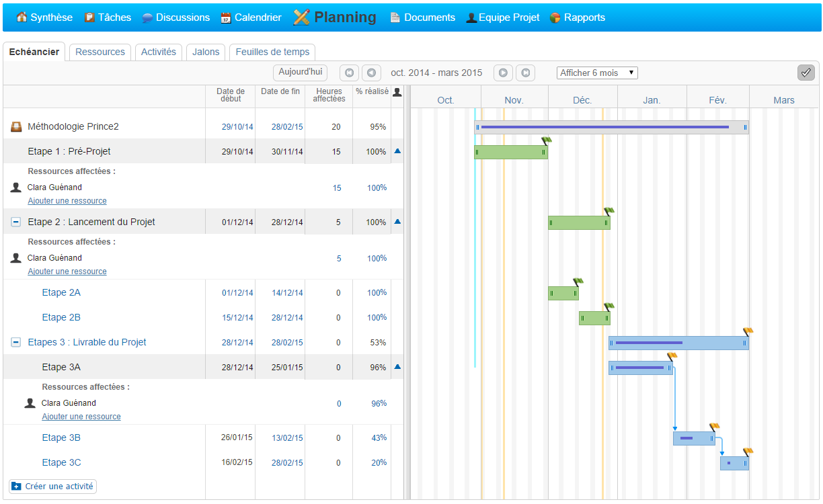Switch to Feuilles de temps tab
This screenshot has height=504, width=823.
click(x=272, y=52)
